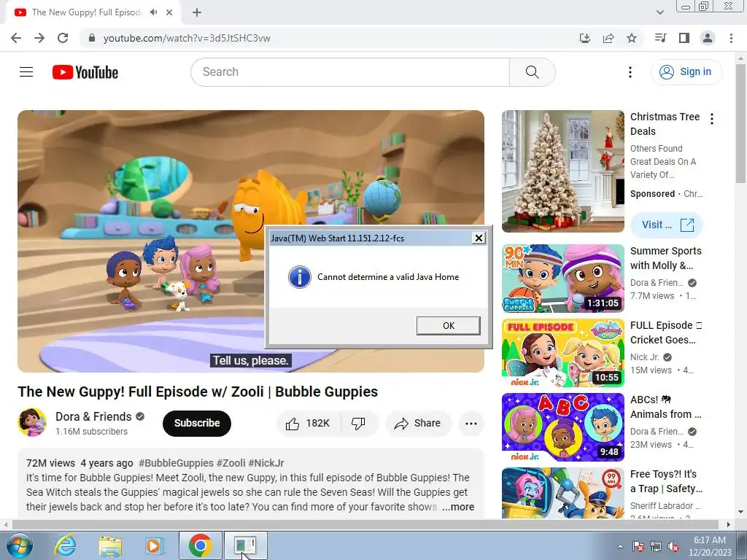Go back to the previous page
Screen dimensions: 747x560
pyautogui.click(x=16, y=38)
